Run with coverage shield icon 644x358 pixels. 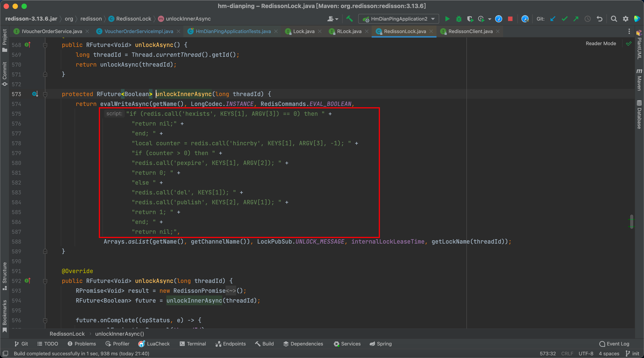click(470, 19)
